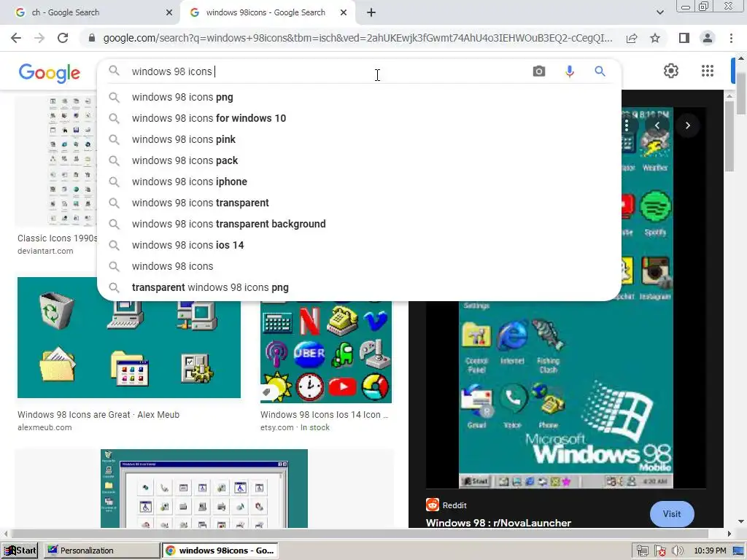Close the 'ch - Google Search' tab

pyautogui.click(x=169, y=12)
